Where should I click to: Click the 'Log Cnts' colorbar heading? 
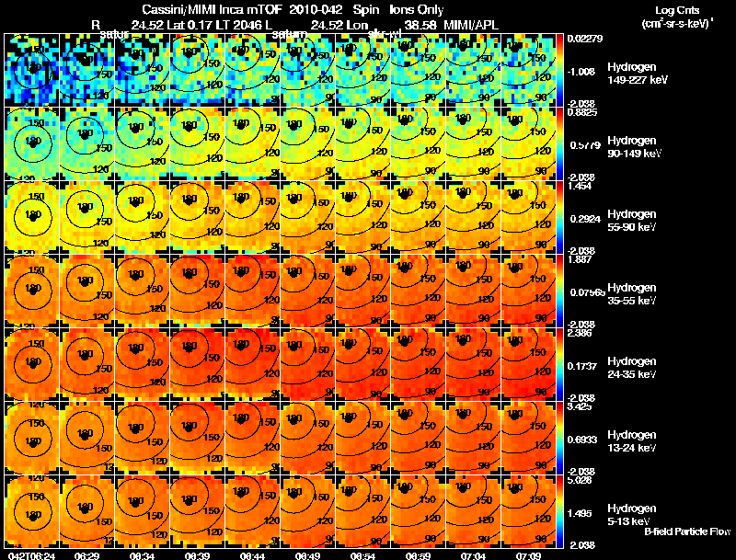677,10
